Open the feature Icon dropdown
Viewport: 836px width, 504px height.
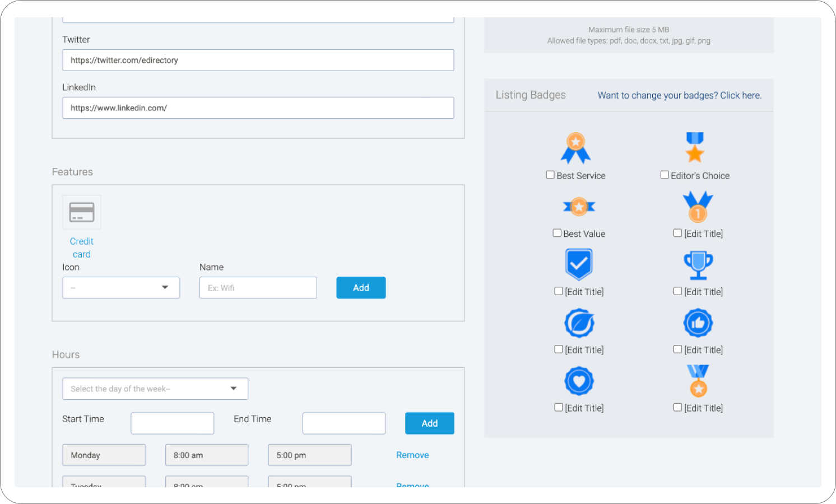point(121,288)
